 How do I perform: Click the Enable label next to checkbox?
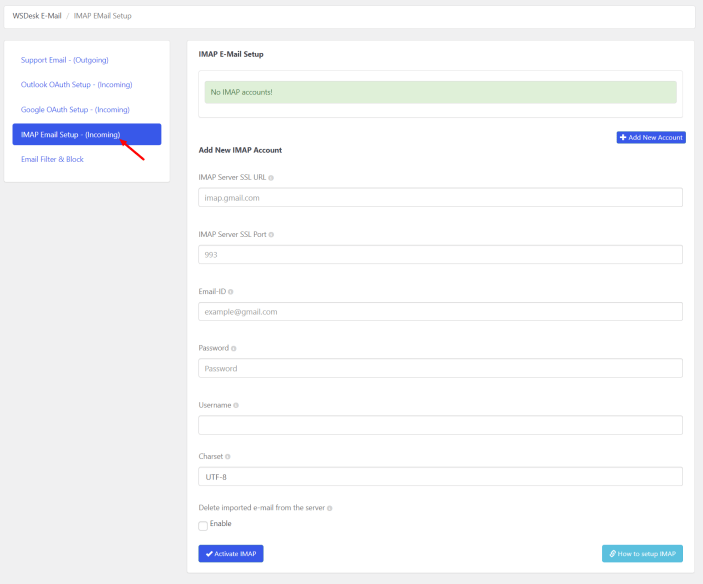[221, 523]
